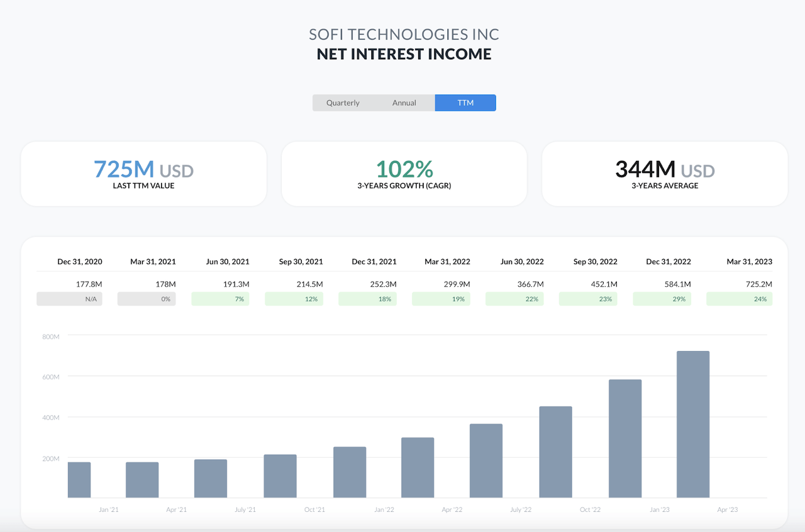805x532 pixels.
Task: Switch to the Quarterly tab
Action: point(343,103)
